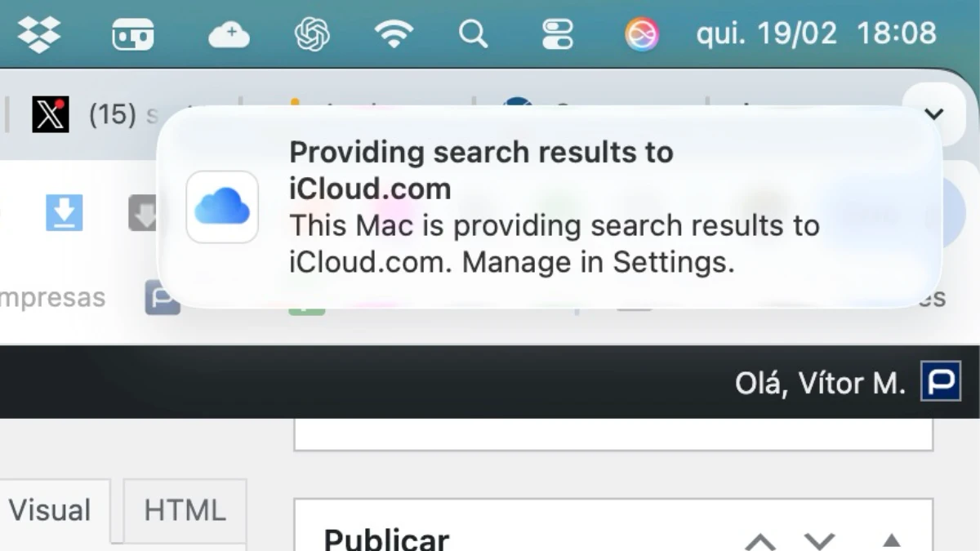Switch to the HTML editor tab
The image size is (980, 551).
point(185,511)
